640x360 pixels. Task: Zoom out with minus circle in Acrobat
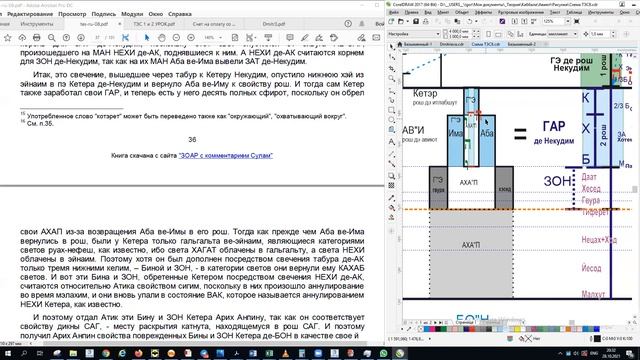coord(176,38)
